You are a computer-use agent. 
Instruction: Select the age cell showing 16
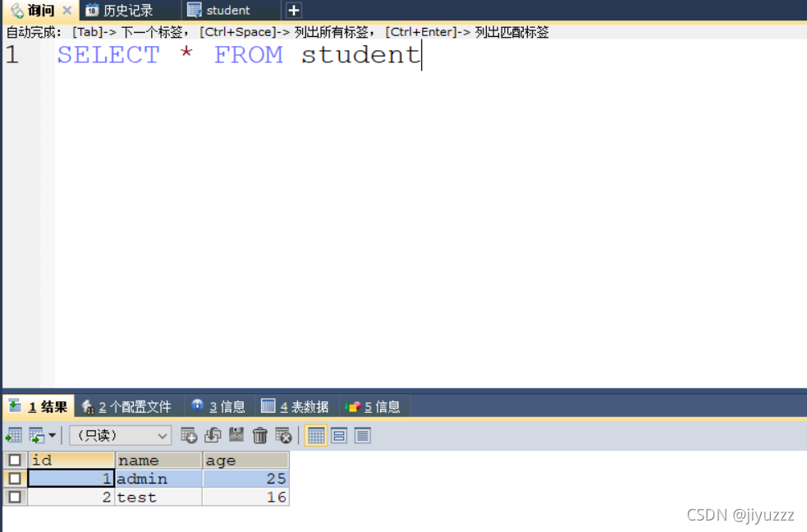coord(246,497)
